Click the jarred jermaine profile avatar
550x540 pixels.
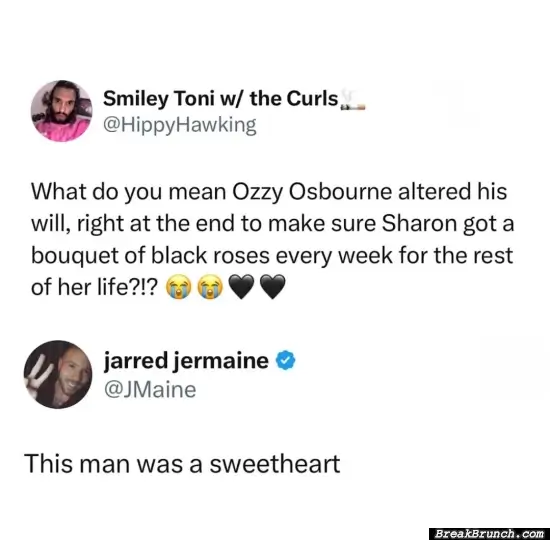pyautogui.click(x=58, y=374)
